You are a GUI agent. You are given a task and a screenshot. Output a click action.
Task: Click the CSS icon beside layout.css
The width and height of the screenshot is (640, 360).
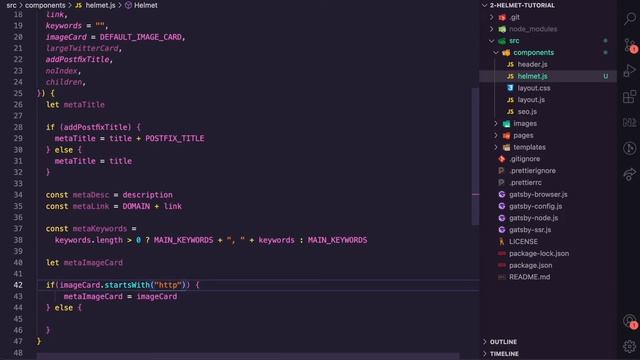point(511,88)
